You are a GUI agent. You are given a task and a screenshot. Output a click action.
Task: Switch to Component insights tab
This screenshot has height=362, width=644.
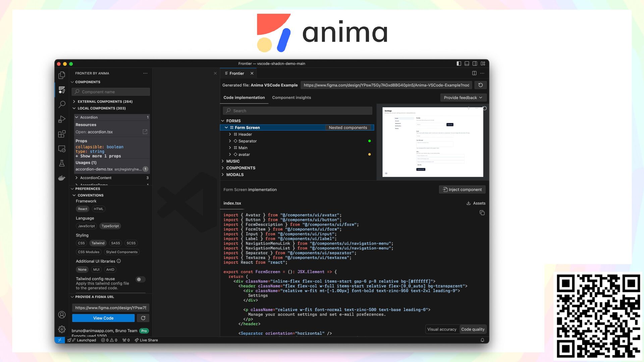291,98
